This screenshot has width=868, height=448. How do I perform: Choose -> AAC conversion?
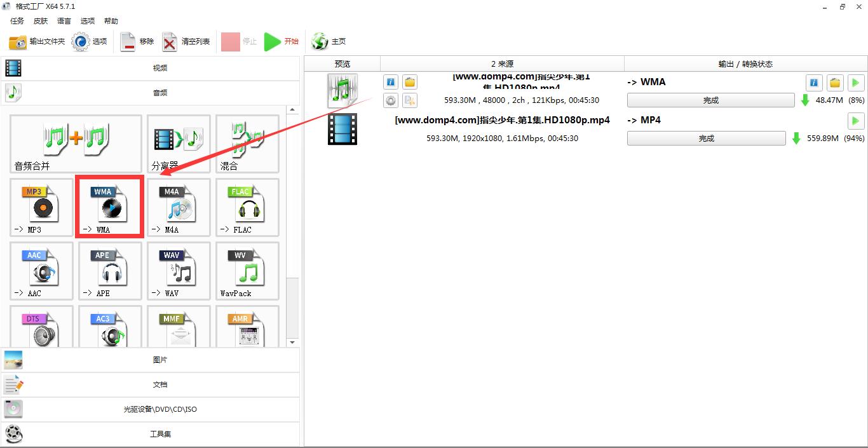click(x=41, y=271)
